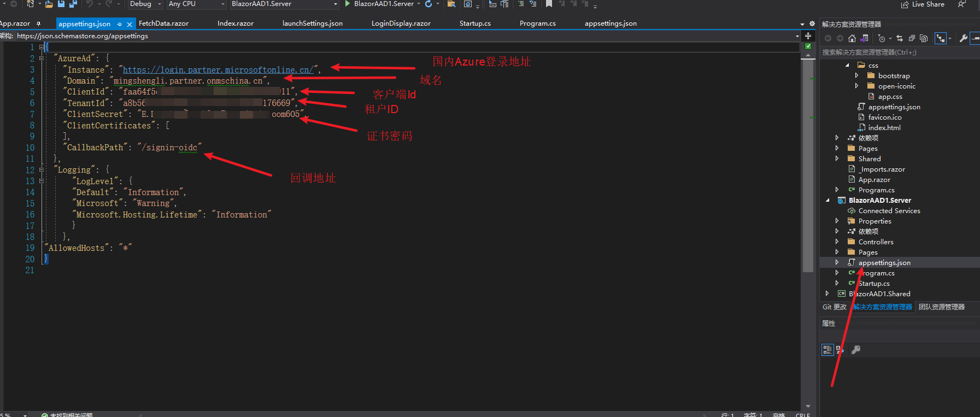Start debugging BlazorAAD1.Server with the green play icon
Screen dimensions: 980x417
(348, 4)
